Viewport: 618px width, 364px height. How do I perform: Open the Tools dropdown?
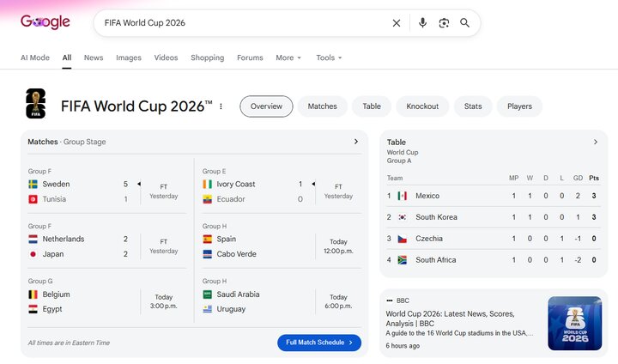[x=329, y=58]
